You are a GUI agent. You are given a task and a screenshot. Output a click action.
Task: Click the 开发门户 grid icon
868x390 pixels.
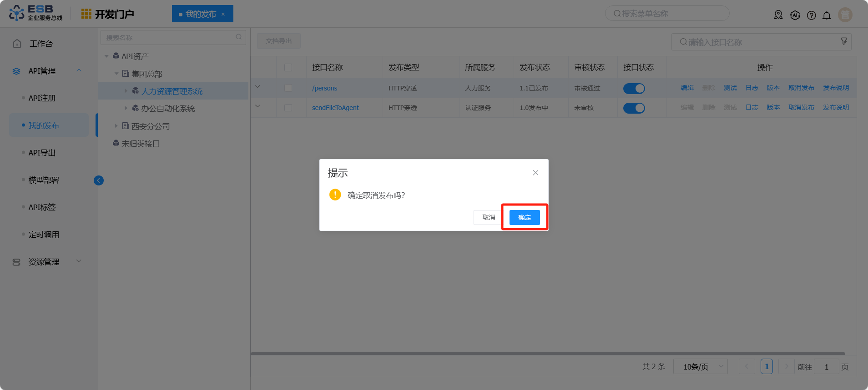[x=86, y=14]
